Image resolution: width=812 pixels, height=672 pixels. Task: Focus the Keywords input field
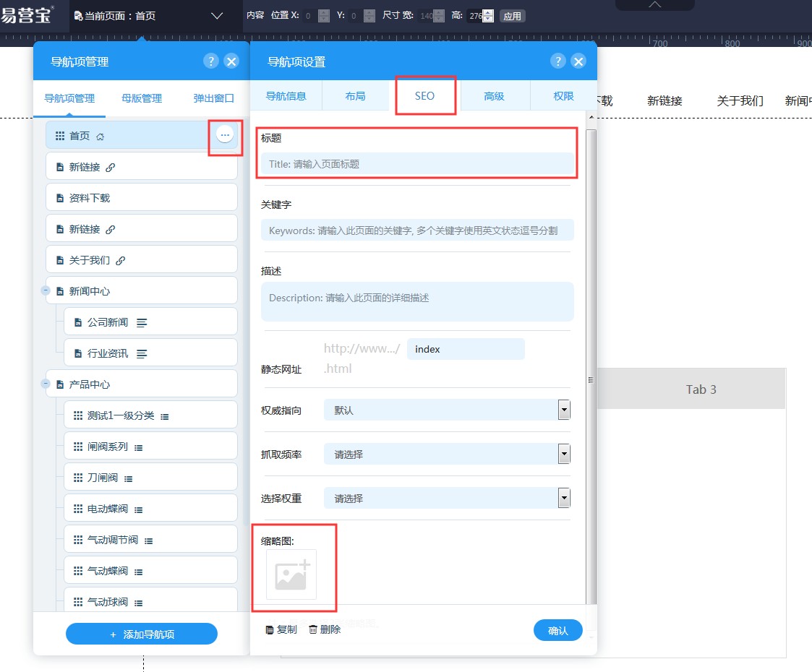tap(417, 231)
